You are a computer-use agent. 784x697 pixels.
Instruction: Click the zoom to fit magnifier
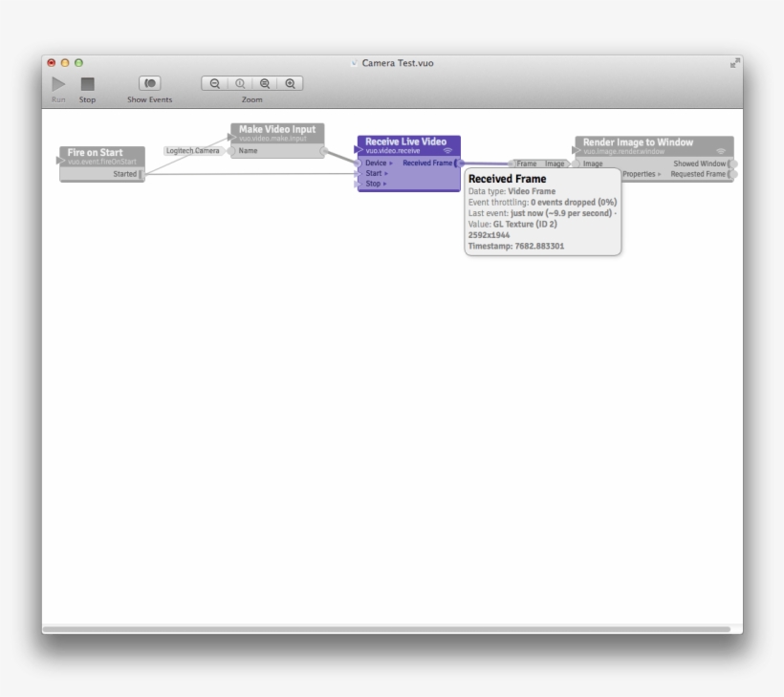click(265, 84)
